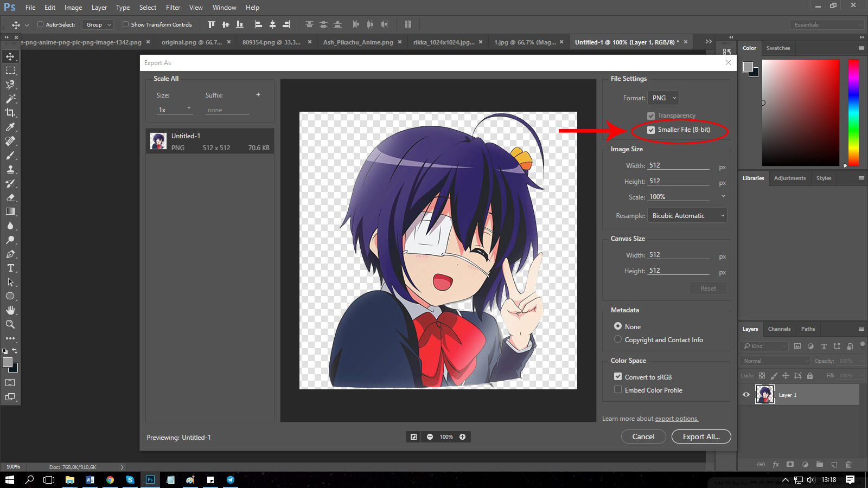Viewport: 868px width, 488px height.
Task: Open the Image menu
Action: [x=73, y=8]
